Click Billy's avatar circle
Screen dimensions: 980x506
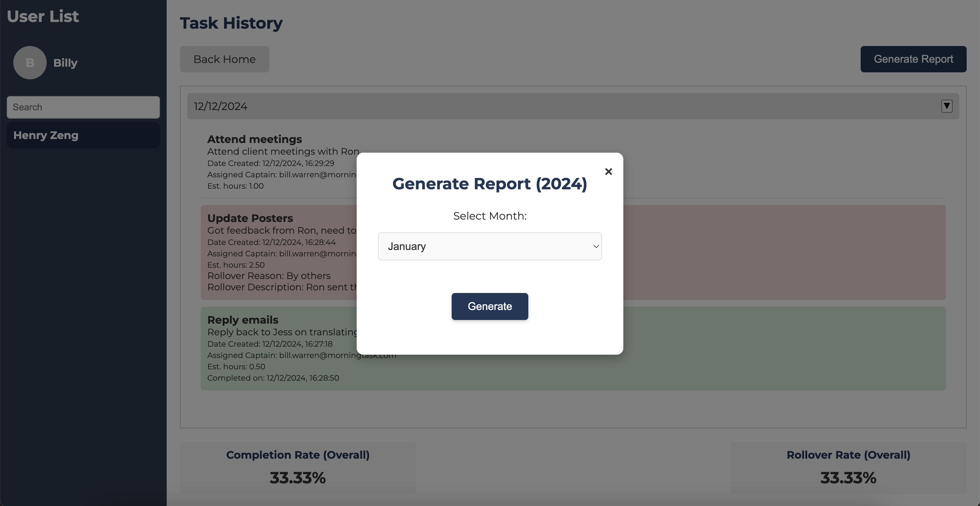[x=30, y=63]
